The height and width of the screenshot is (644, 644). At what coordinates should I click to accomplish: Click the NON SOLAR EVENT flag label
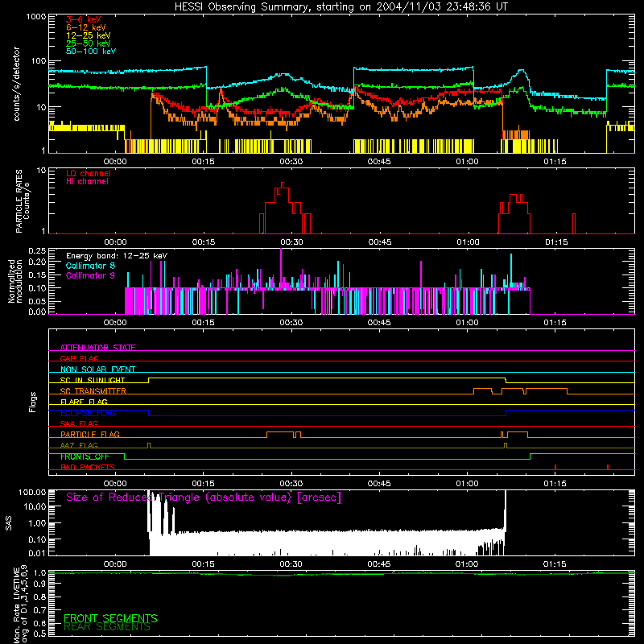click(x=97, y=369)
